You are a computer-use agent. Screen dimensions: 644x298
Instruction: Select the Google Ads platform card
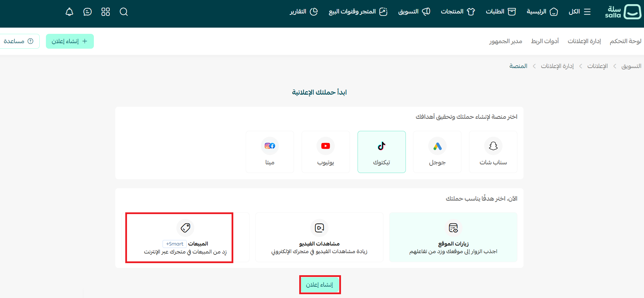[437, 152]
